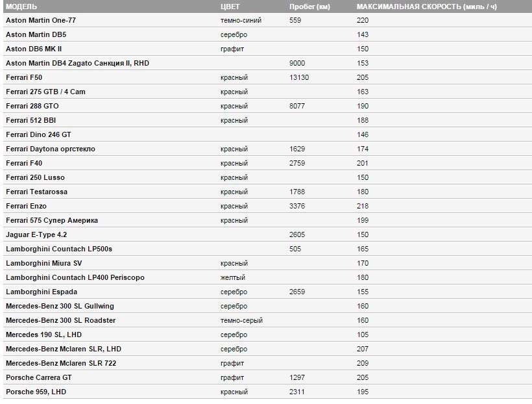Select the Ferrari F40 mileage 2759
Screen dimensions: 532x404
(x=297, y=163)
